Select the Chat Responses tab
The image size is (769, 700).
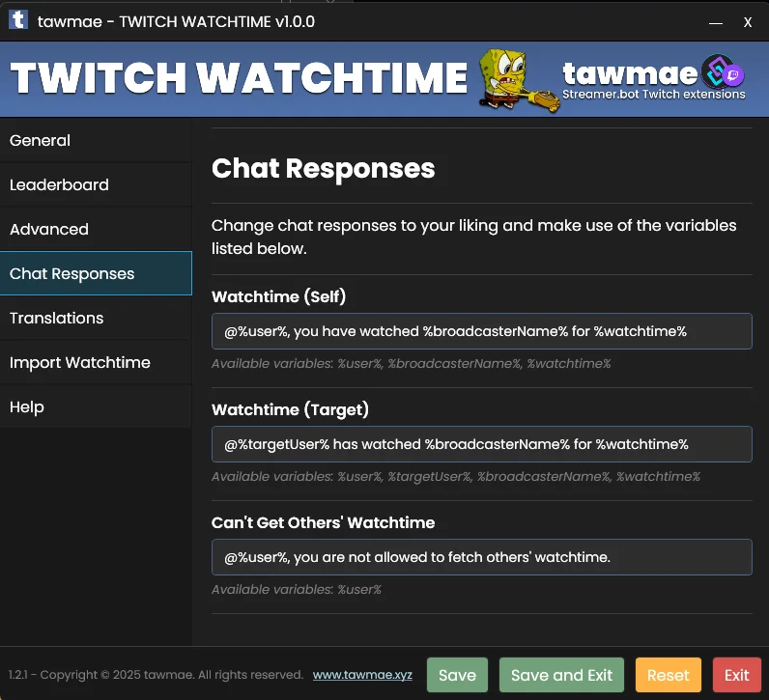click(x=96, y=273)
